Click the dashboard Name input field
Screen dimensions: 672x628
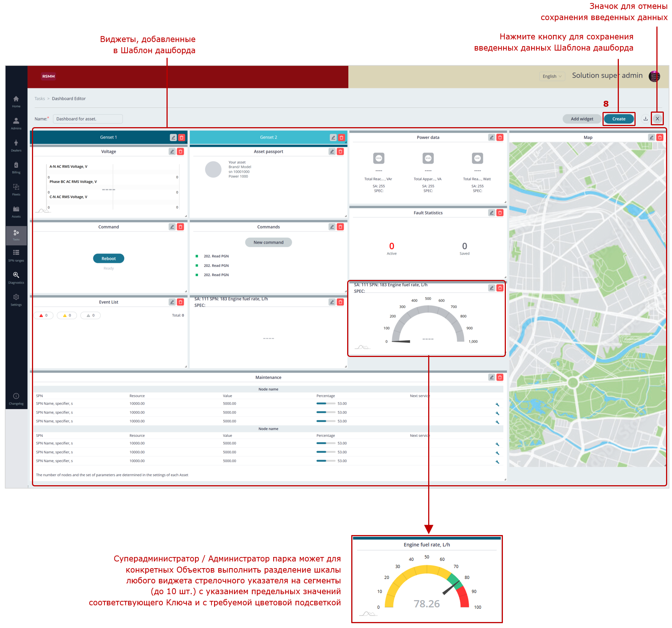88,119
